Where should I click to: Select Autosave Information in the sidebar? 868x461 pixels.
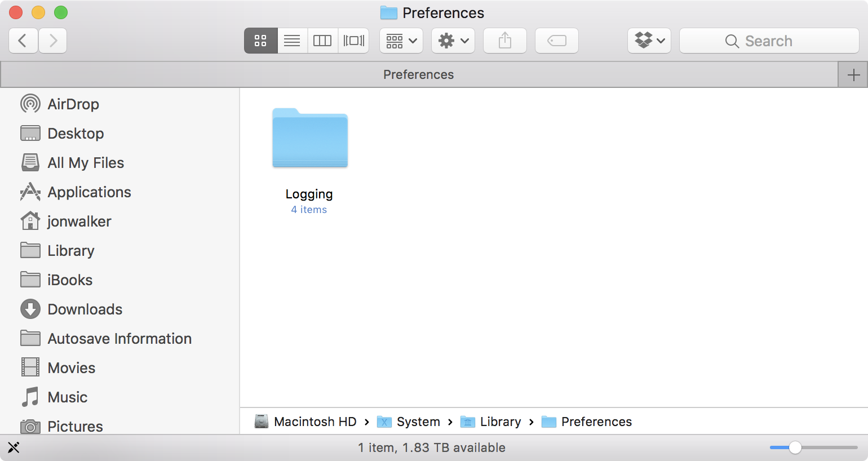(x=119, y=338)
